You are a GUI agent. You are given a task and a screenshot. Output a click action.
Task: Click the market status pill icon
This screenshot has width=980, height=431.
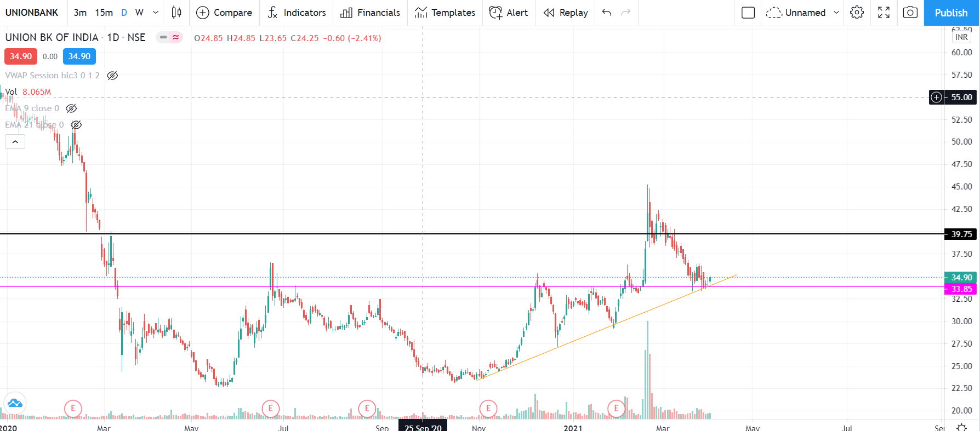(169, 37)
